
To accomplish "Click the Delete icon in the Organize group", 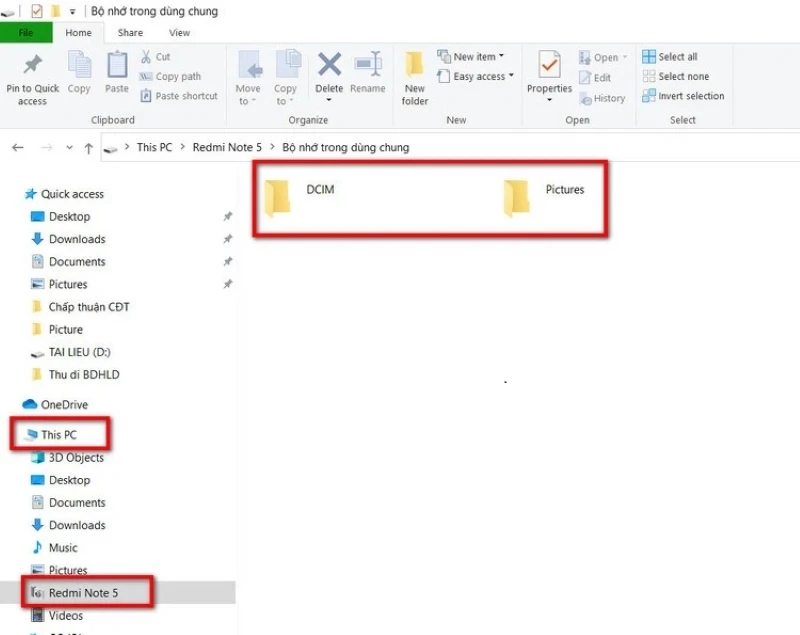I will coord(329,67).
